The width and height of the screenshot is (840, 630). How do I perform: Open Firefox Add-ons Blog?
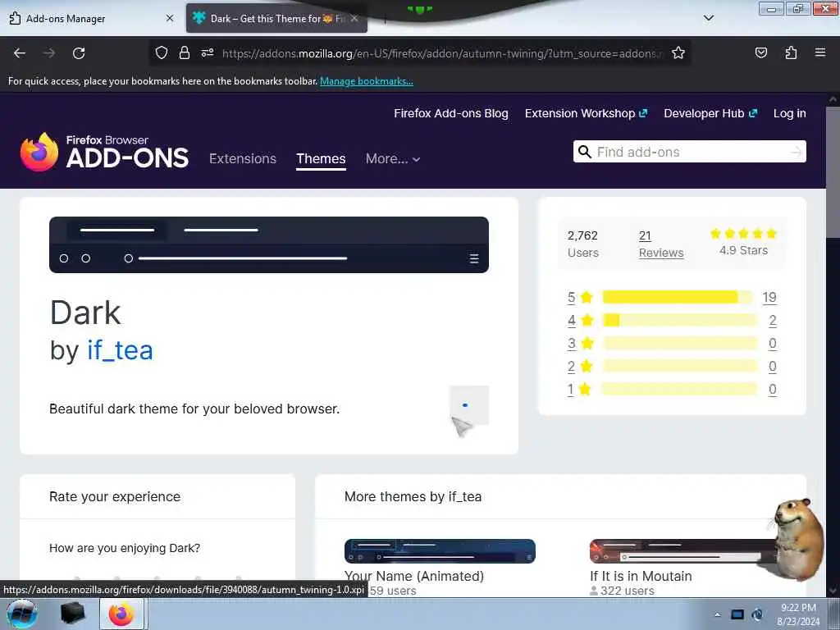coord(451,113)
